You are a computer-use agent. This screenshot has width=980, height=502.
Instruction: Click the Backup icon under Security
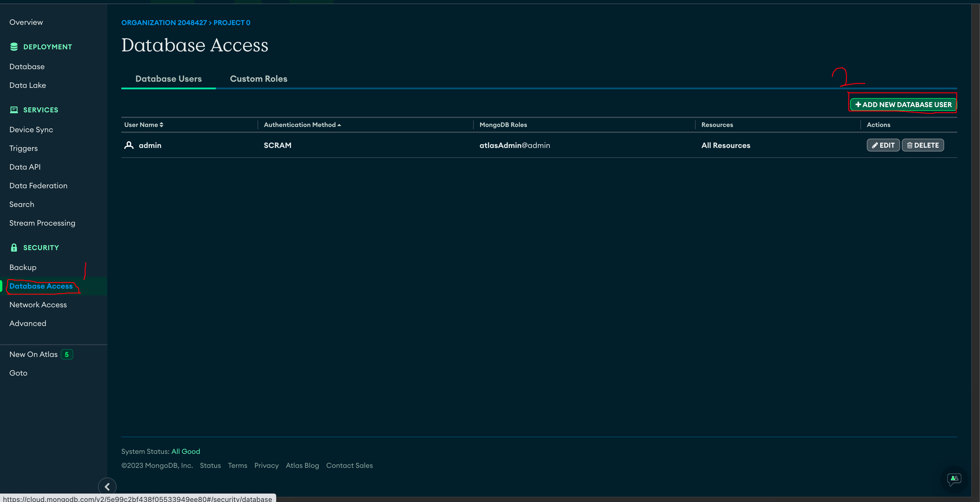click(x=22, y=267)
